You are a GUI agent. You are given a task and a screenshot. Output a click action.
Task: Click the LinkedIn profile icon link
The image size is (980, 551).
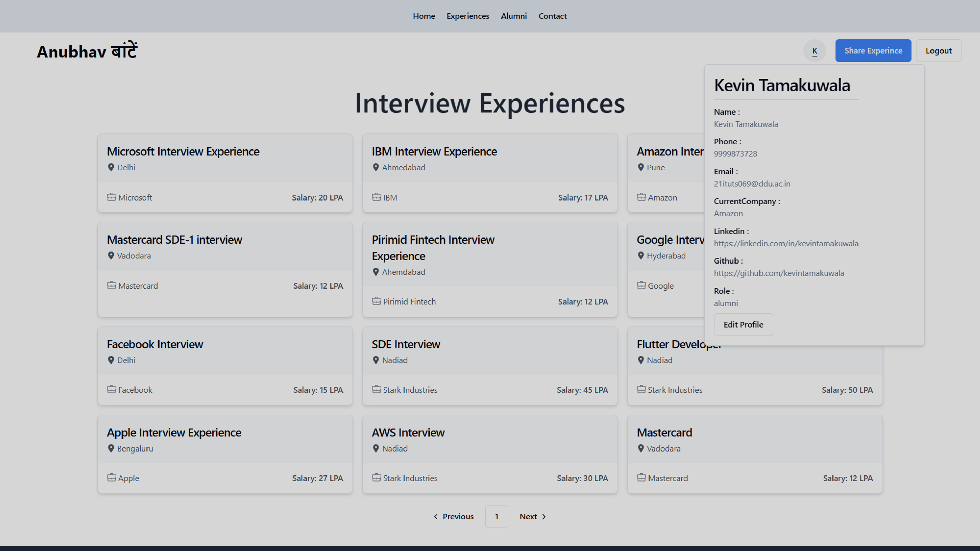click(786, 243)
